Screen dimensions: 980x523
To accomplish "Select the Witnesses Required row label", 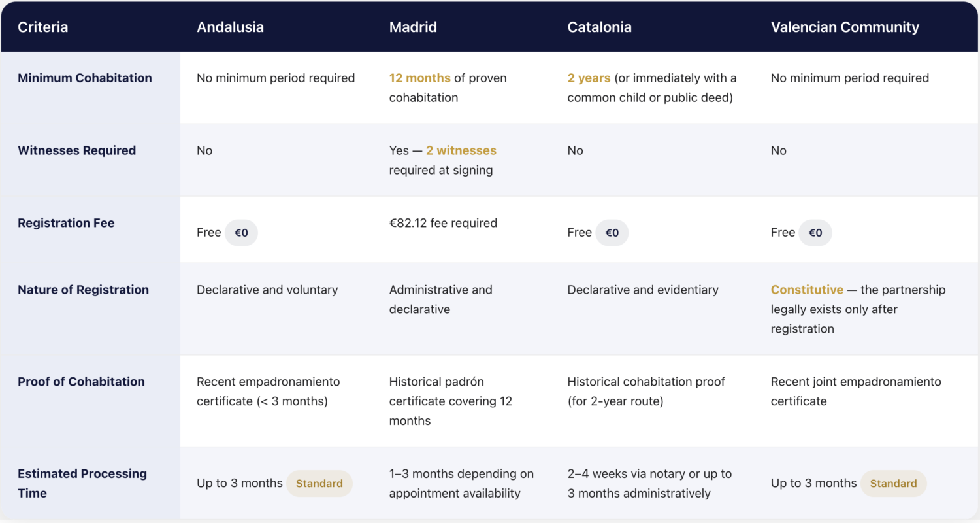I will pyautogui.click(x=77, y=150).
